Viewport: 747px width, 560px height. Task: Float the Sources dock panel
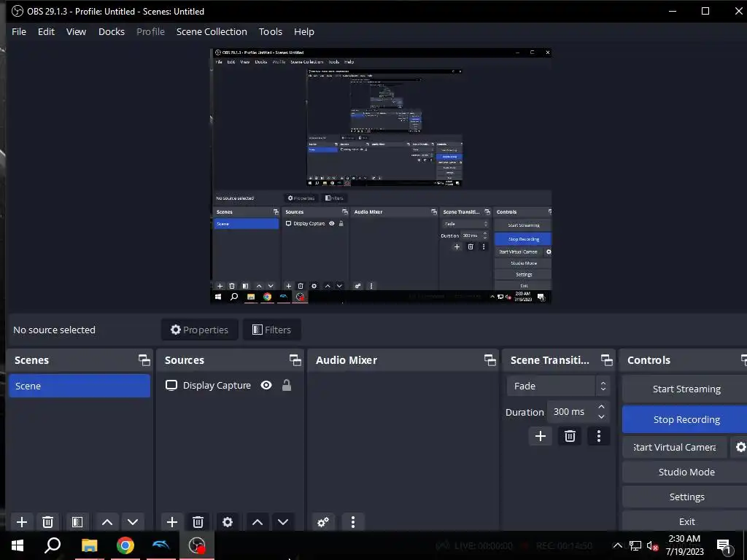tap(295, 360)
